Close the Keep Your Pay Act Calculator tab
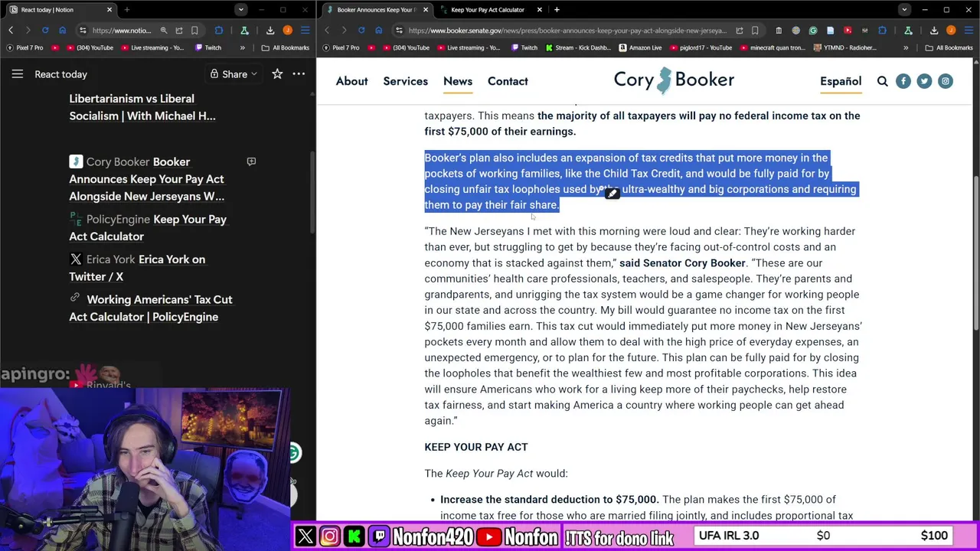The width and height of the screenshot is (980, 551). pos(539,10)
